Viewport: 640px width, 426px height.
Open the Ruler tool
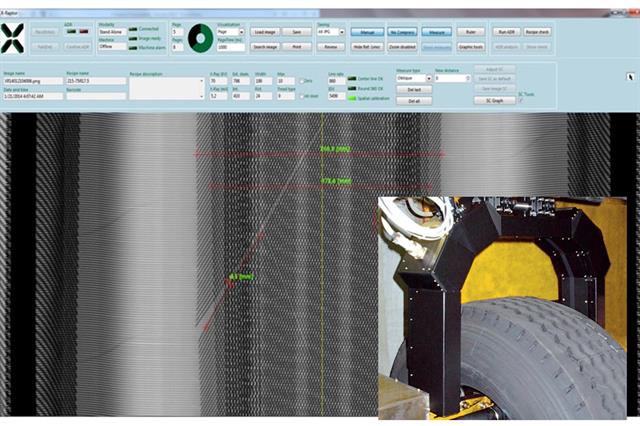pos(471,32)
